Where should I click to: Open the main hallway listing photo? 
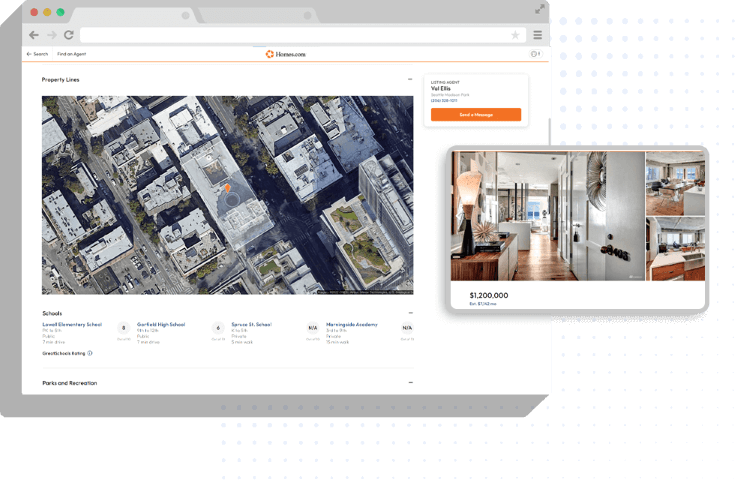pyautogui.click(x=548, y=216)
